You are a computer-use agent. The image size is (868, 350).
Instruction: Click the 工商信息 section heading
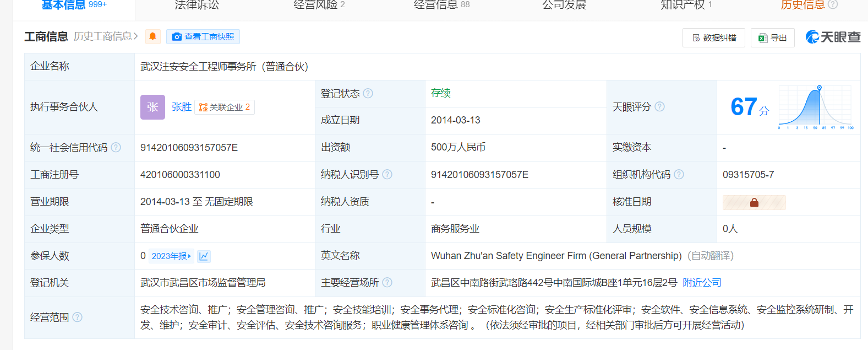tap(46, 36)
